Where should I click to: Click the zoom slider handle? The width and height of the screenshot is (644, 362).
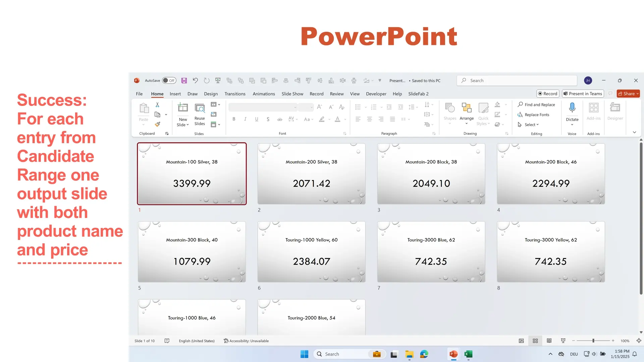pos(593,341)
